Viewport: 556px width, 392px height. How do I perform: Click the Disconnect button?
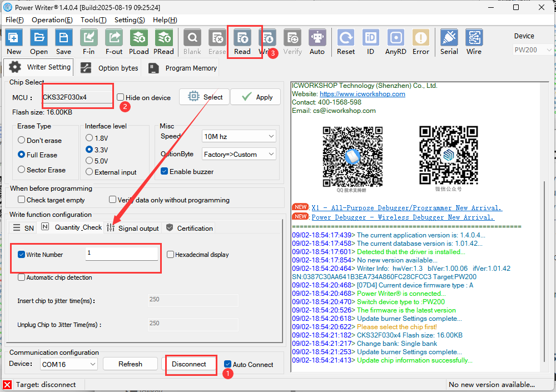(x=188, y=364)
